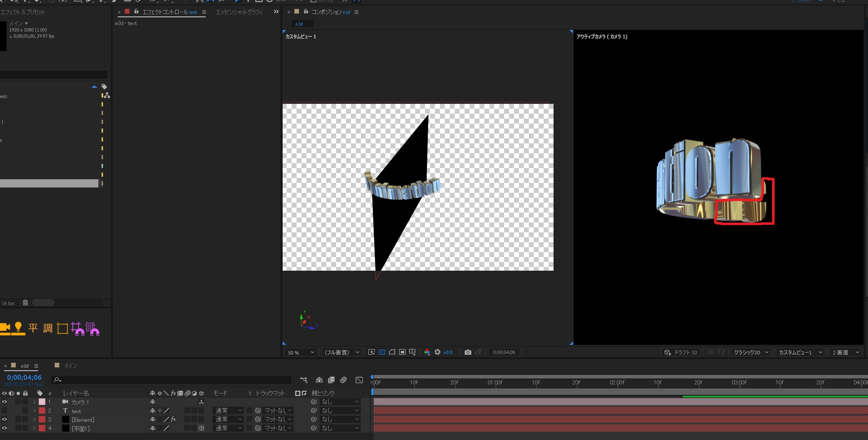Switch to the エッセンシャルグラフィックス tab

coord(239,12)
